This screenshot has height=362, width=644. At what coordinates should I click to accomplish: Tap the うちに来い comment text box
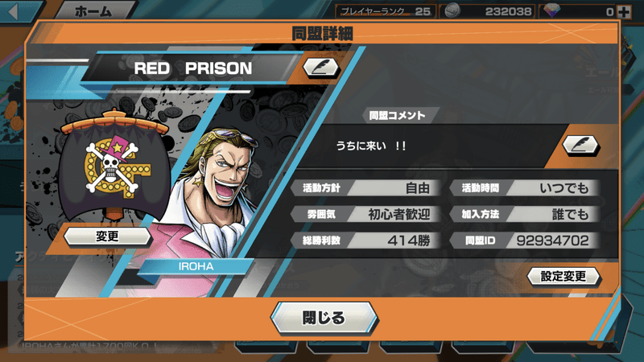[427, 146]
